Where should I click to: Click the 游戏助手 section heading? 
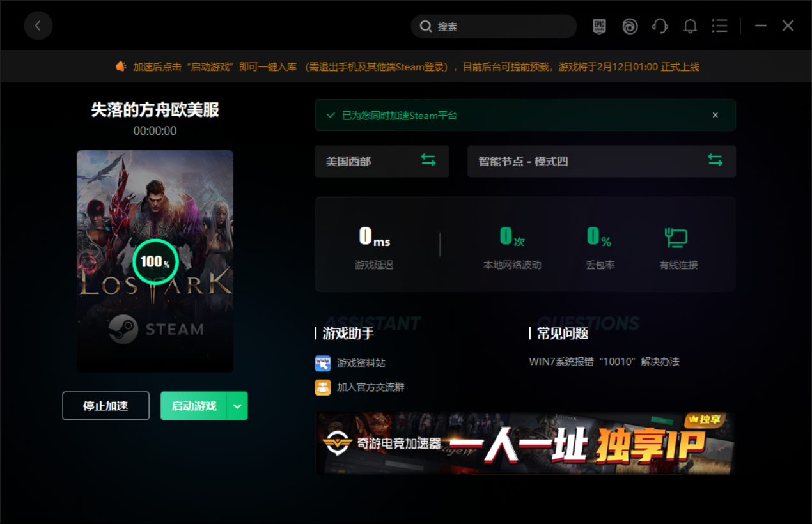(x=348, y=333)
